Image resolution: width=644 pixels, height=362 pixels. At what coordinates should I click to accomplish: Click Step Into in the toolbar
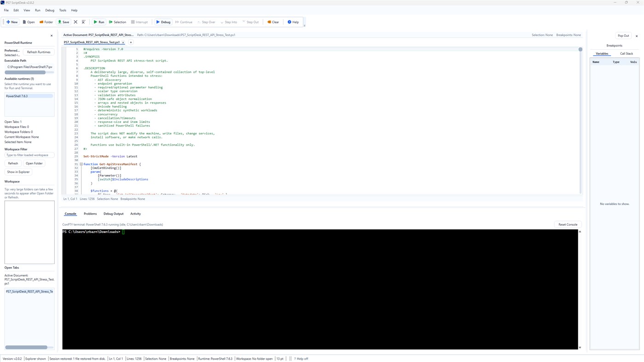pyautogui.click(x=229, y=22)
